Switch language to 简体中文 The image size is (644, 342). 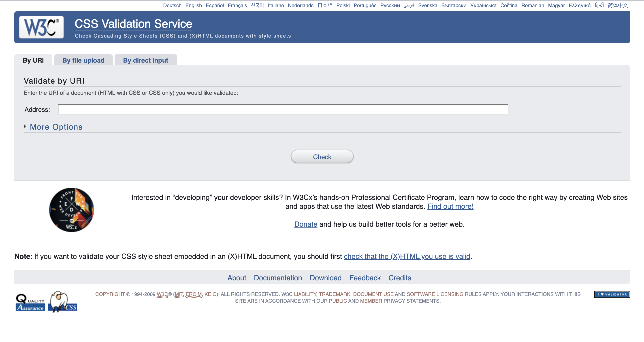point(618,6)
